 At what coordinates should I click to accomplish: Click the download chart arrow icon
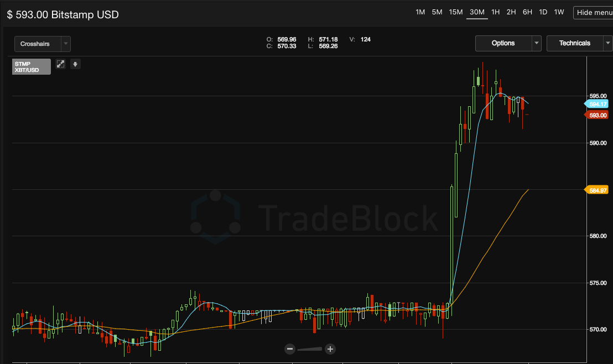[75, 64]
